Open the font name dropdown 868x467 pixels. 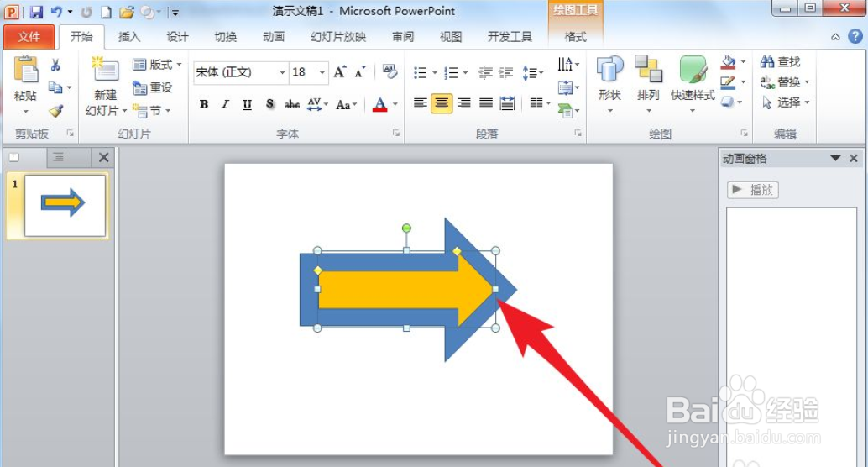point(282,72)
